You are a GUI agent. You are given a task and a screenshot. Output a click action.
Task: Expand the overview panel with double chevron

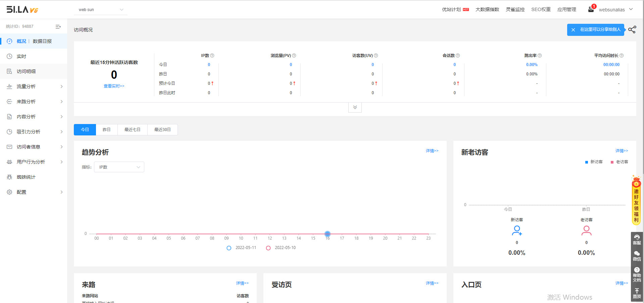pyautogui.click(x=355, y=107)
